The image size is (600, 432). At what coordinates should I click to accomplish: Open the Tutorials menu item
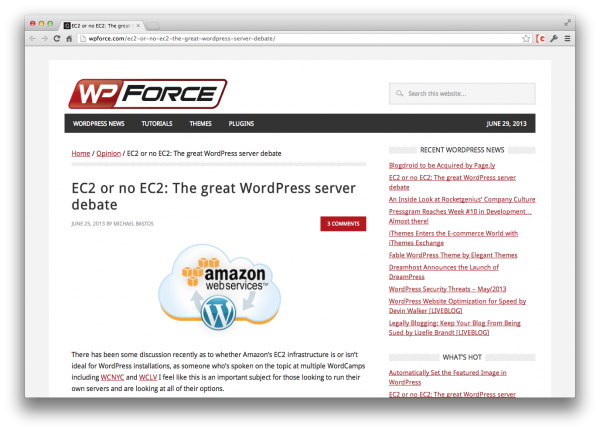[x=157, y=124]
